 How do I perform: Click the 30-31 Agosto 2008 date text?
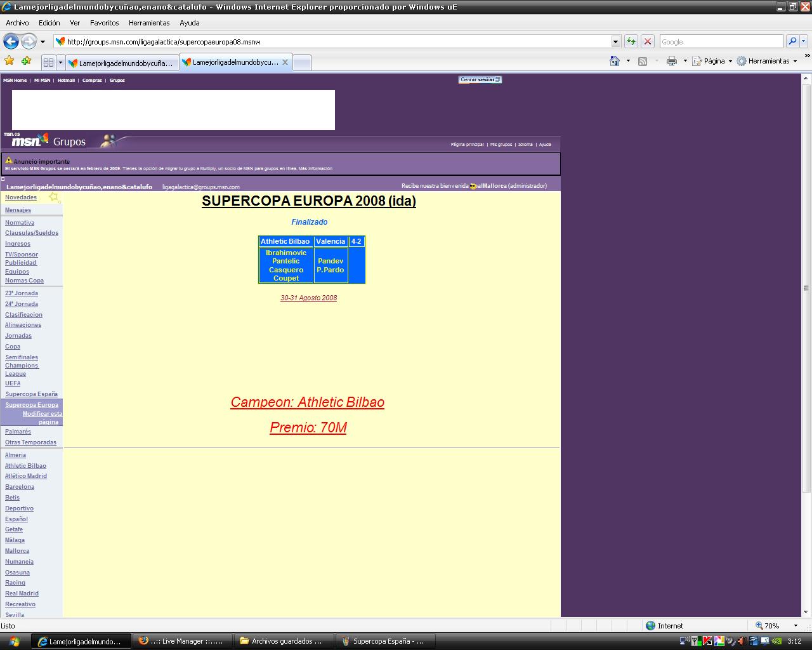point(309,298)
